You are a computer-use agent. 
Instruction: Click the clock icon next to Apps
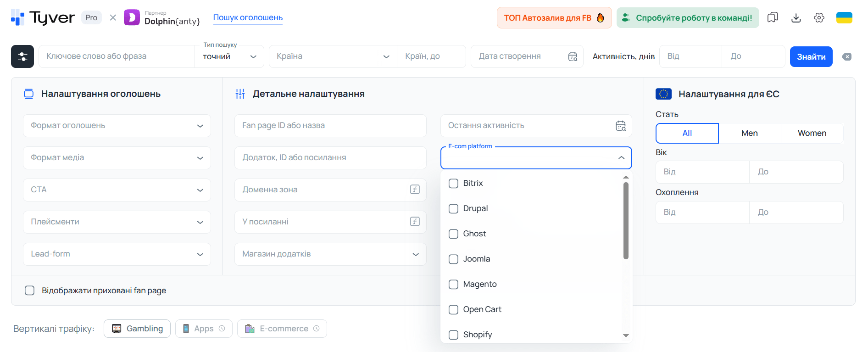(222, 329)
